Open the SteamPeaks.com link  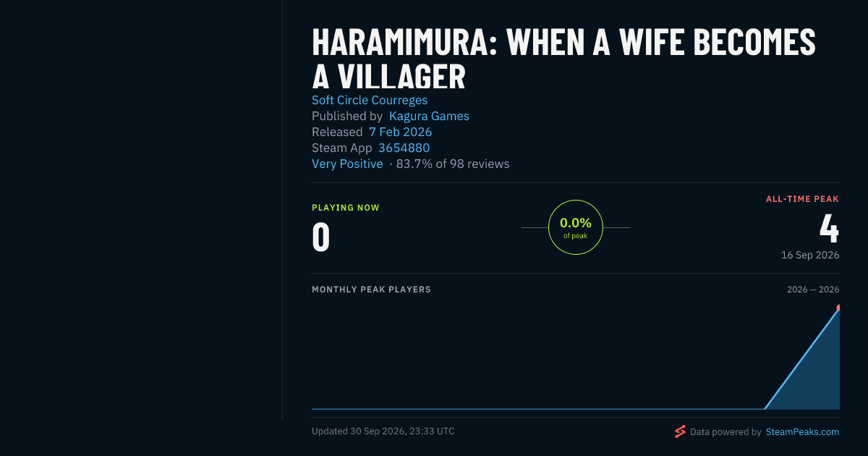[802, 431]
